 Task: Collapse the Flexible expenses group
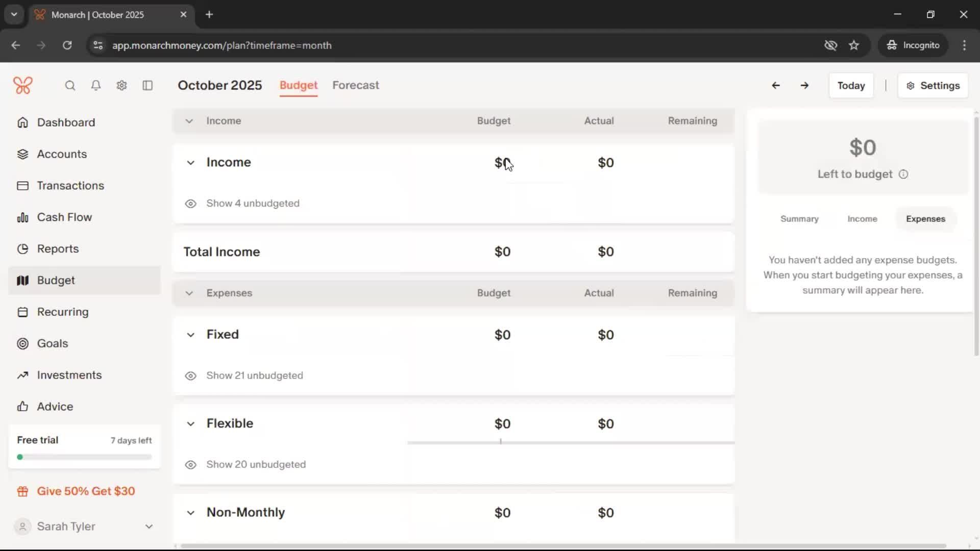[190, 424]
